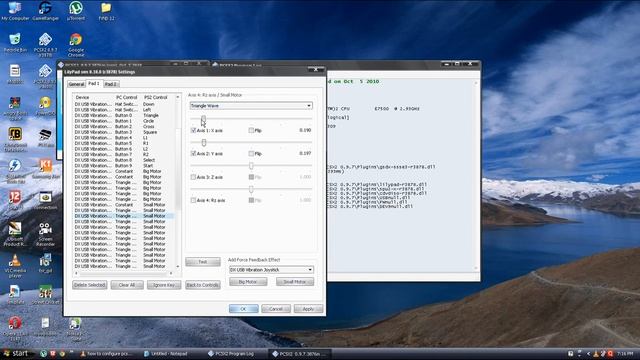
Task: Select the Button 0 Triangle binding row
Action: point(123,116)
